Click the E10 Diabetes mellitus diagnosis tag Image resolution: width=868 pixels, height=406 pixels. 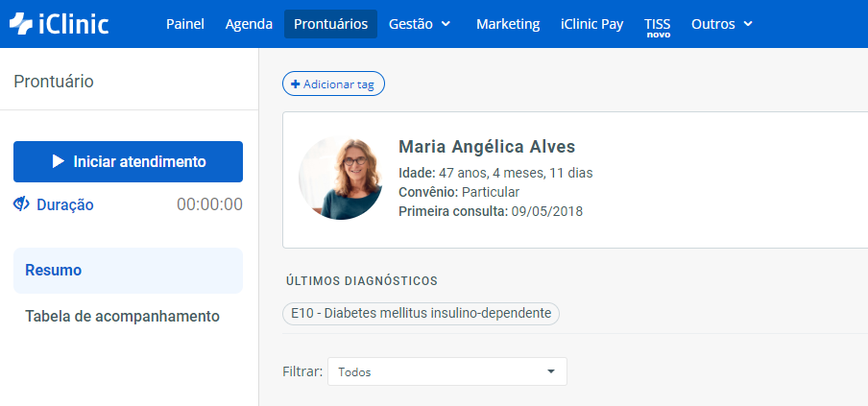coord(421,314)
